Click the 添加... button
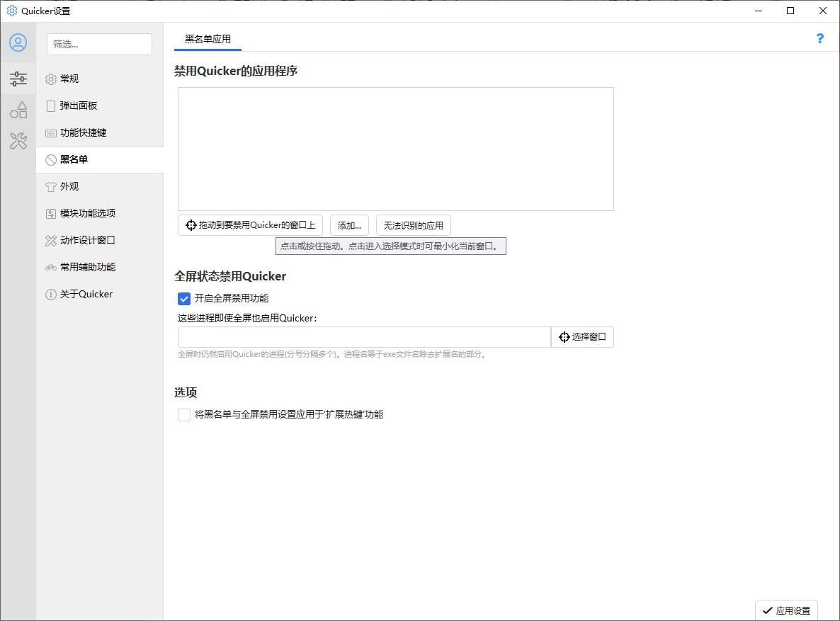Image resolution: width=840 pixels, height=621 pixels. coord(349,224)
